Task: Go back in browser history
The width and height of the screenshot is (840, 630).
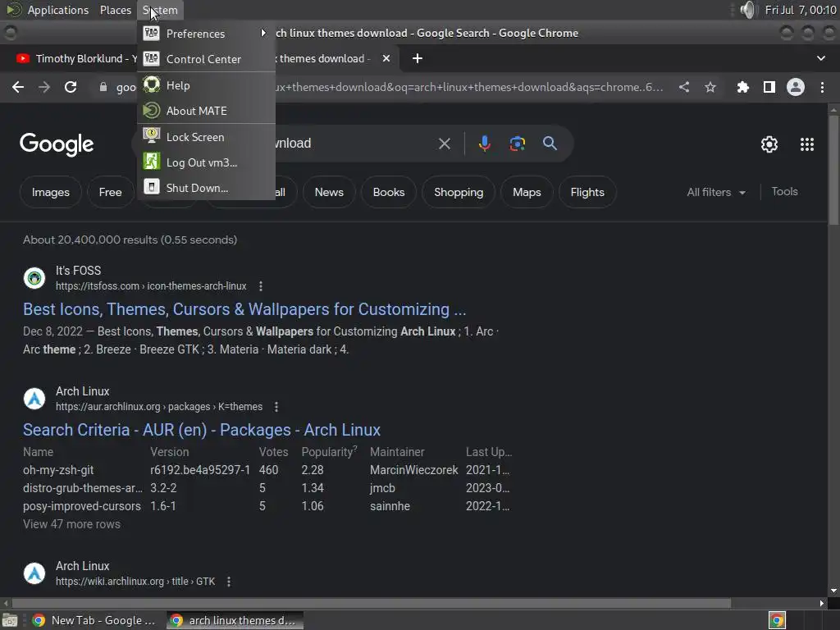Action: click(18, 87)
